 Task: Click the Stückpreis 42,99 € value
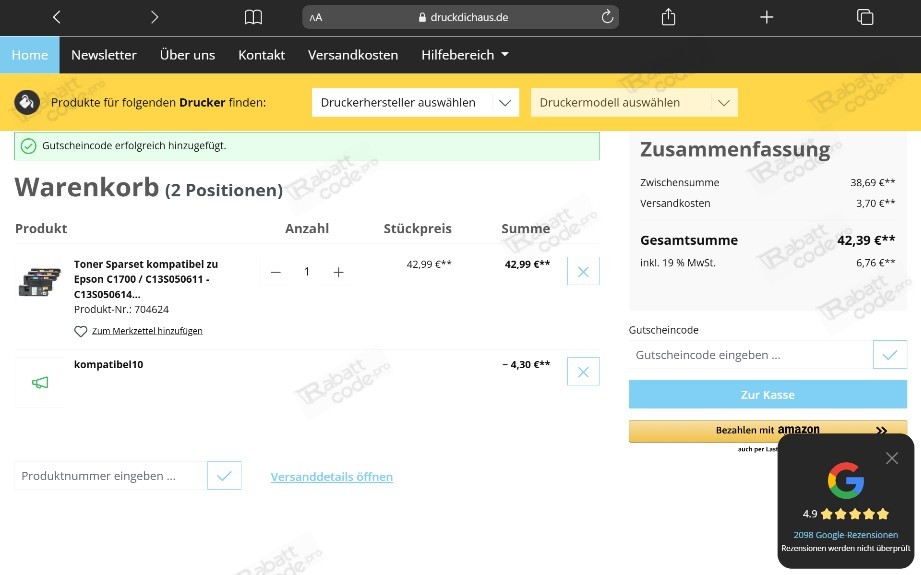(x=429, y=264)
